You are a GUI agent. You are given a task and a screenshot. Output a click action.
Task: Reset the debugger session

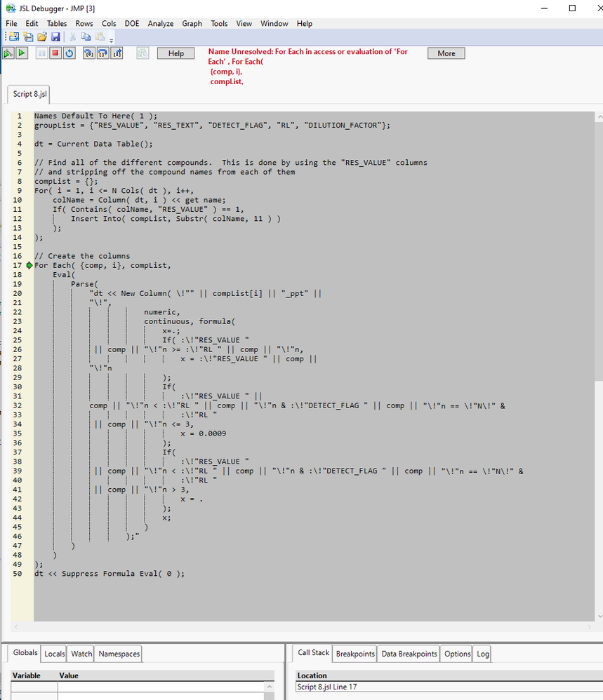[x=69, y=53]
